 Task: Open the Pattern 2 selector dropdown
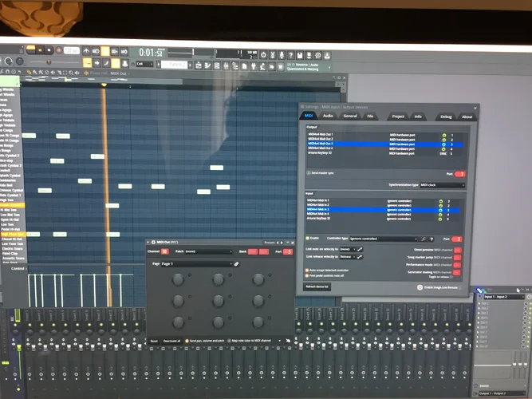coord(175,65)
